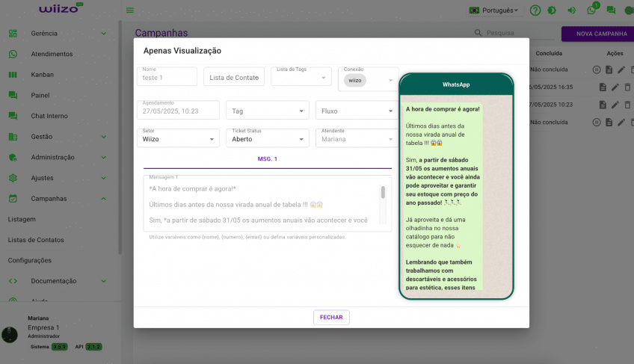The height and width of the screenshot is (364, 634).
Task: Click the NOVA CAMPANHA button
Action: click(x=597, y=34)
